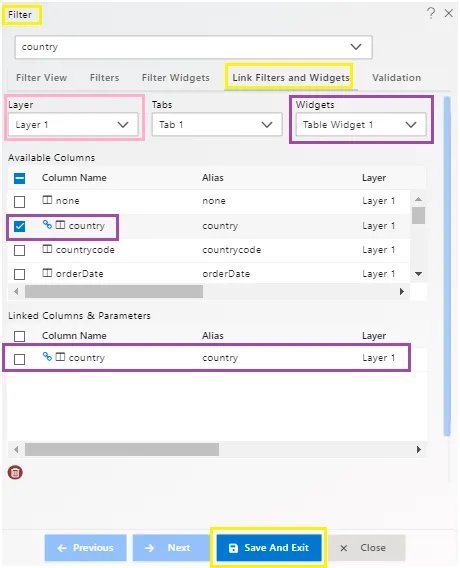Click the red delete trash icon
The image size is (460, 568).
pyautogui.click(x=15, y=472)
